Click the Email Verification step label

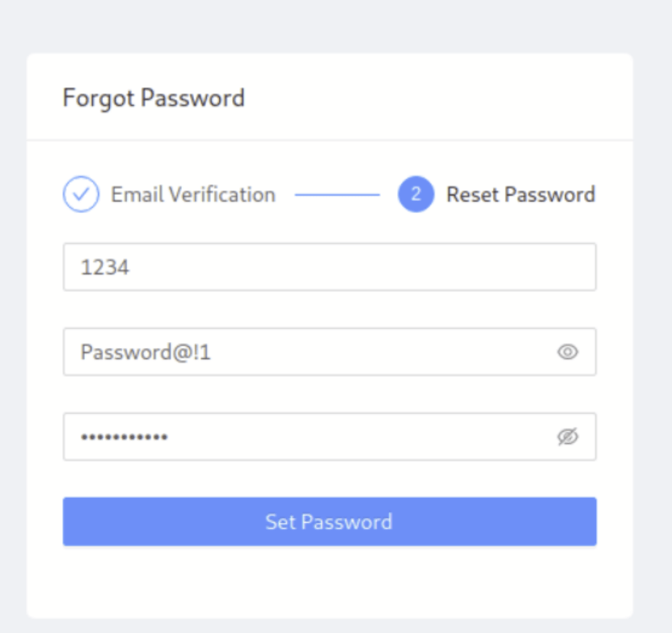(x=192, y=194)
